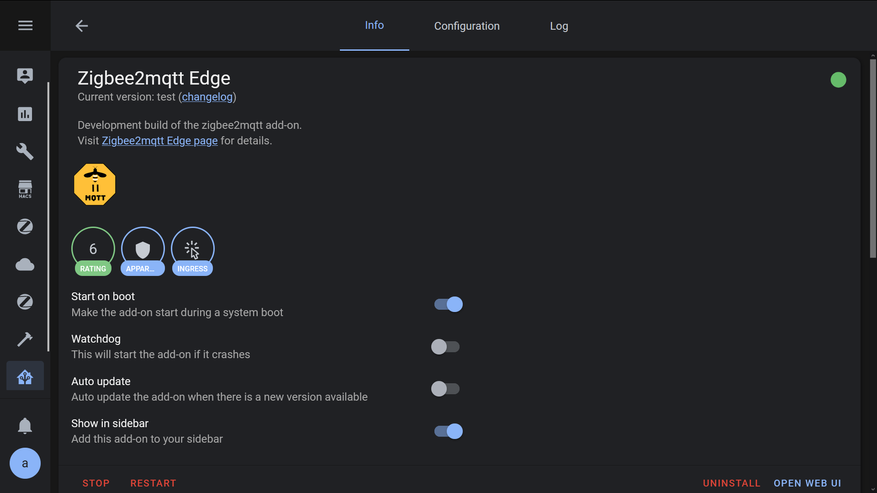This screenshot has height=493, width=877.
Task: Click the back arrow
Action: point(82,26)
